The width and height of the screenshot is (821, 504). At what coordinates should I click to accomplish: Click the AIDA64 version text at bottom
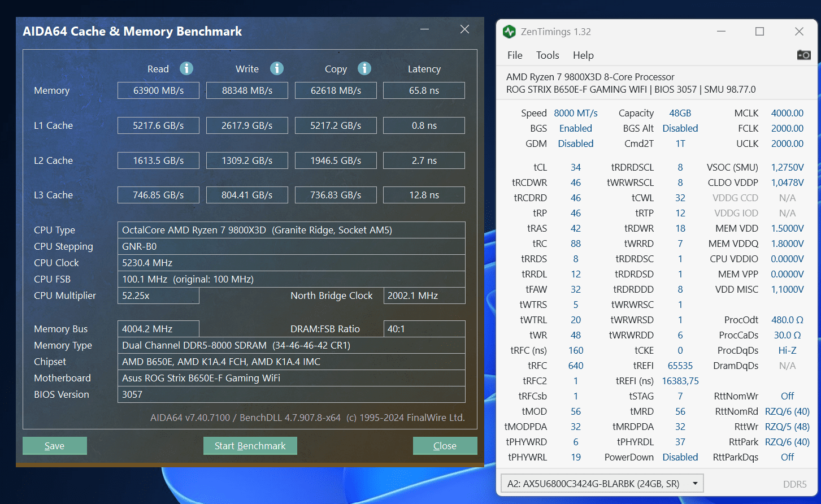coord(307,418)
